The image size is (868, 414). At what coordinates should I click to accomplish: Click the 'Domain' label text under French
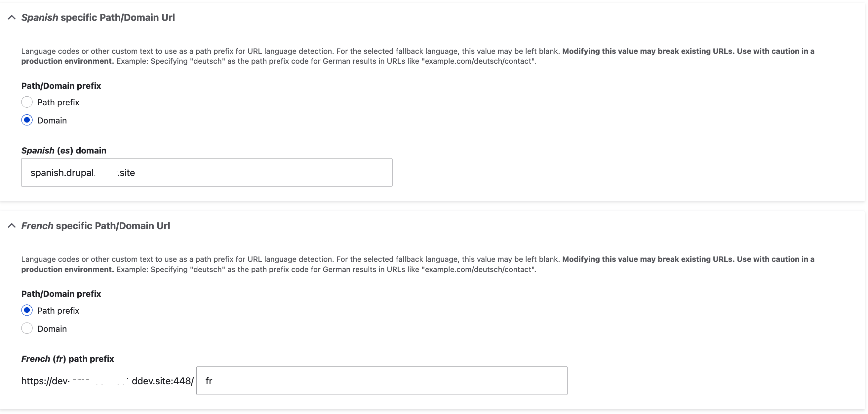pyautogui.click(x=52, y=329)
